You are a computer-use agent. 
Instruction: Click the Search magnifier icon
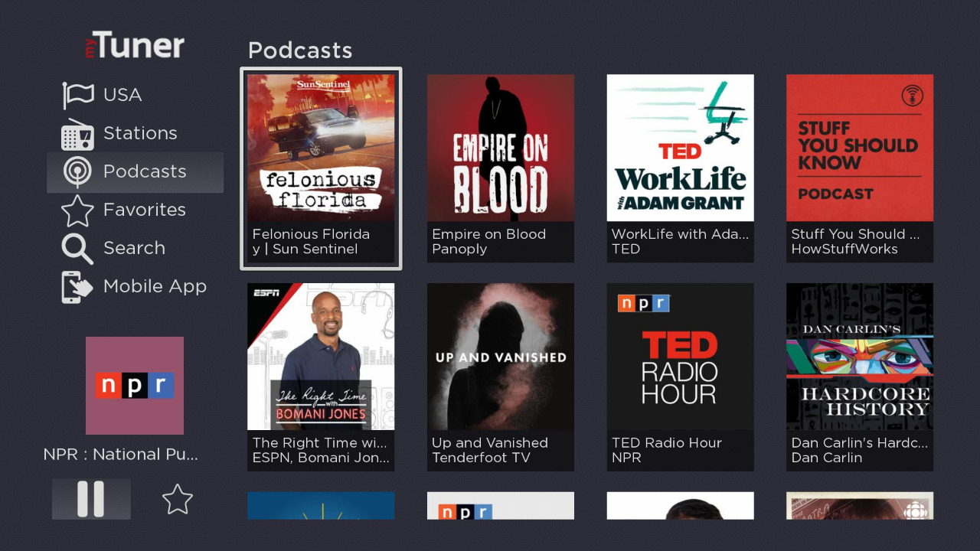(77, 249)
